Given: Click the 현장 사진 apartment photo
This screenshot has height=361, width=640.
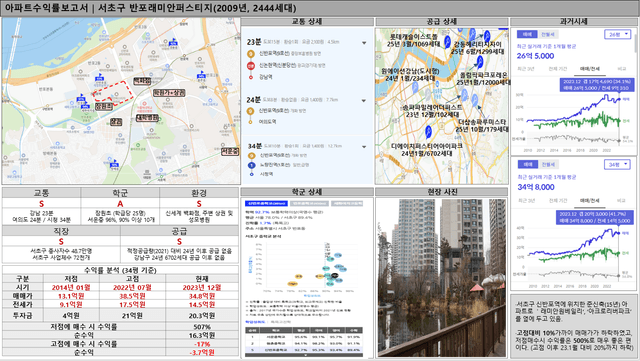Looking at the screenshot, I should 441,278.
